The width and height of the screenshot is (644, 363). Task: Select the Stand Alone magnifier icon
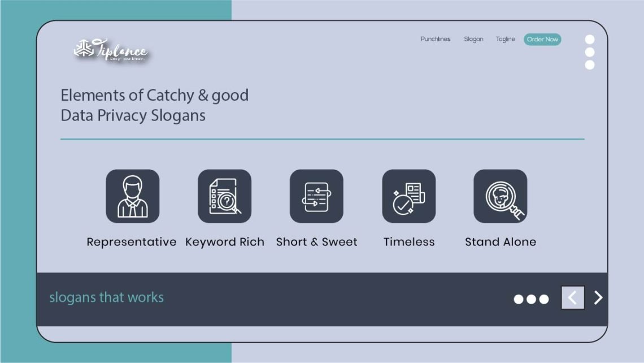pos(500,196)
